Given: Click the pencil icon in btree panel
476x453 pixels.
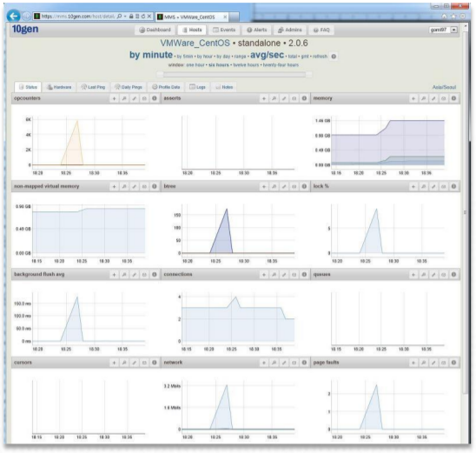Looking at the screenshot, I should [x=284, y=187].
